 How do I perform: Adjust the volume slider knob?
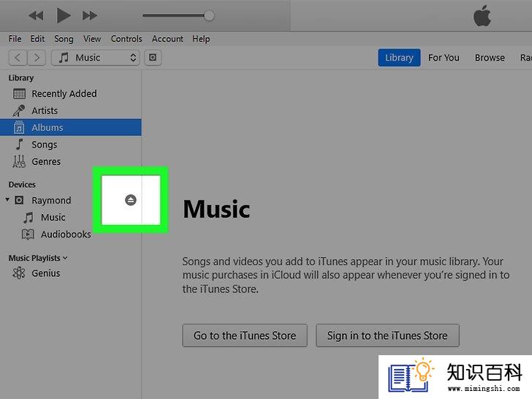tap(209, 15)
